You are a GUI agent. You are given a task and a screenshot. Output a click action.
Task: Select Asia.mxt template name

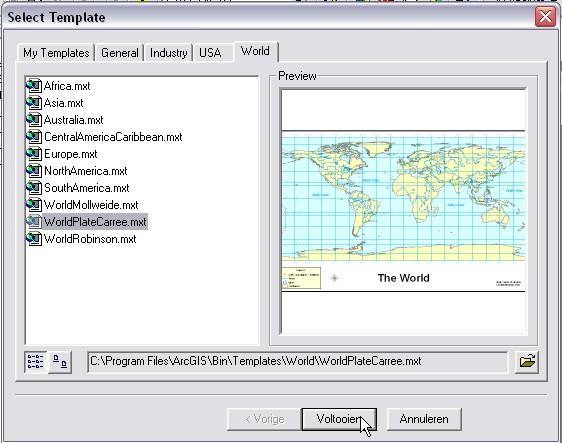(63, 103)
